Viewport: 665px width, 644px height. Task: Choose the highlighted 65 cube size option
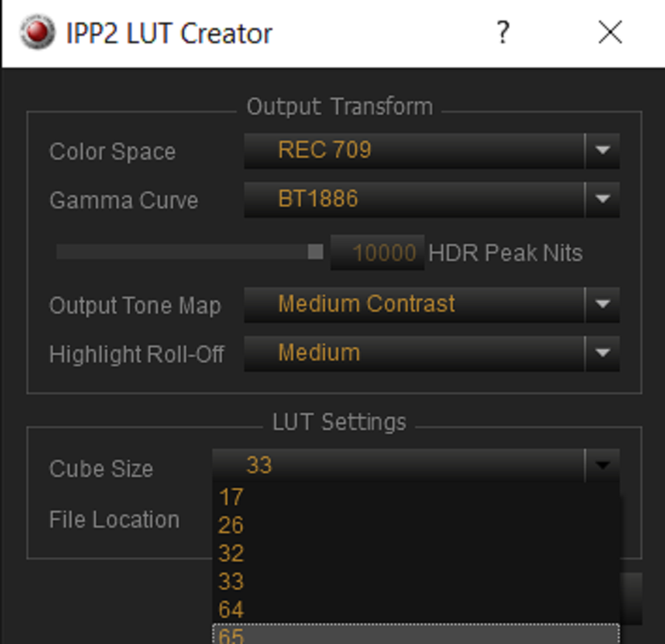415,634
